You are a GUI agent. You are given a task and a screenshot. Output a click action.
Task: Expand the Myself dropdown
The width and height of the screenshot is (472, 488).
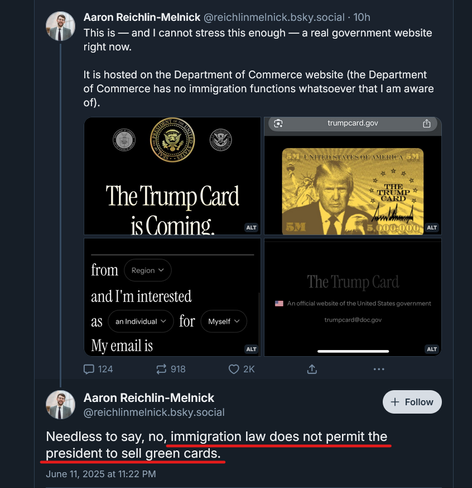tap(224, 321)
